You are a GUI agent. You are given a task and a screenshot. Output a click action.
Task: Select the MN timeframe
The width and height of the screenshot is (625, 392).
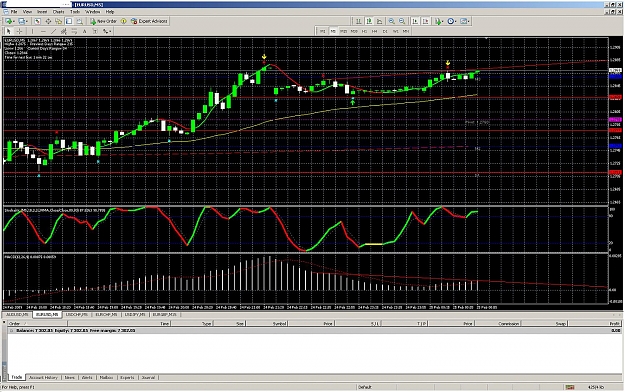click(406, 31)
